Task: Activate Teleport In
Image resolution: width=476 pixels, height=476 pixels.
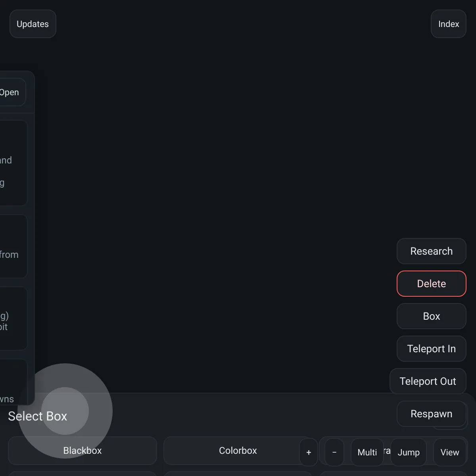Action: 431,349
